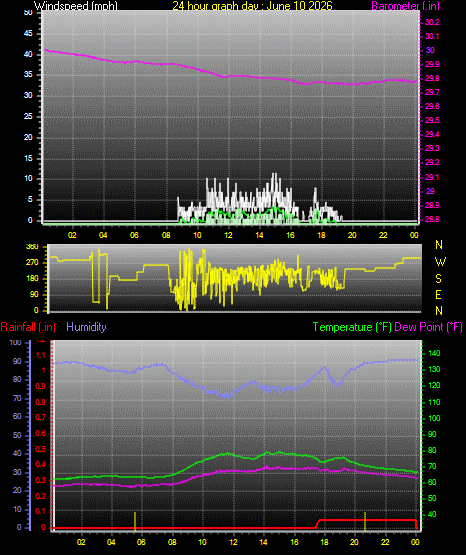
Task: Click the "130" temperature axis value
Action: (x=434, y=369)
